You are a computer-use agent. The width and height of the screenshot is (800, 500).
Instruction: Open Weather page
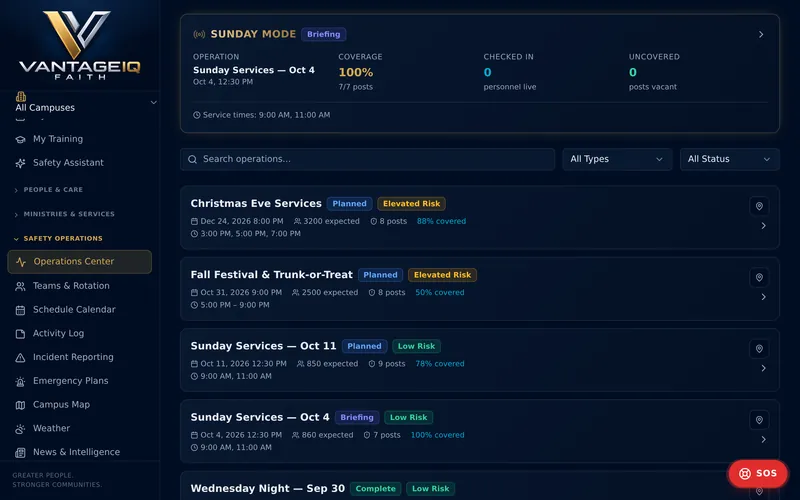(x=80, y=429)
